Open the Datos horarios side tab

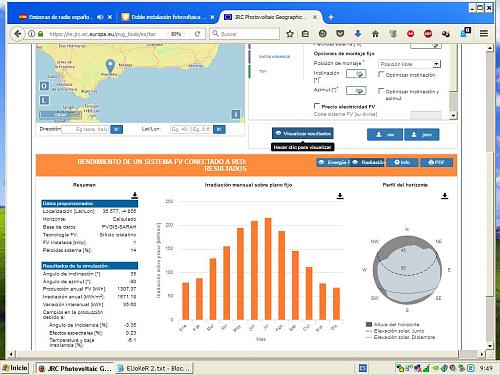tap(274, 57)
